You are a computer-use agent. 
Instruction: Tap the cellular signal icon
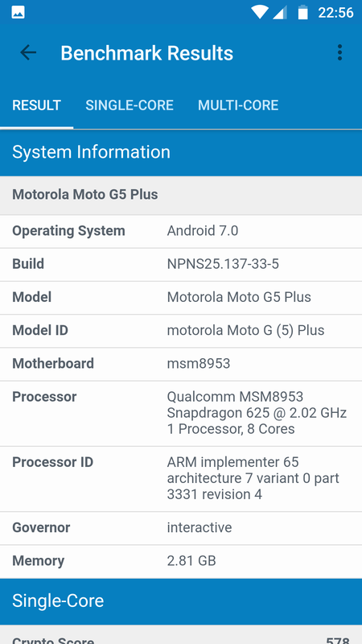[x=279, y=13]
